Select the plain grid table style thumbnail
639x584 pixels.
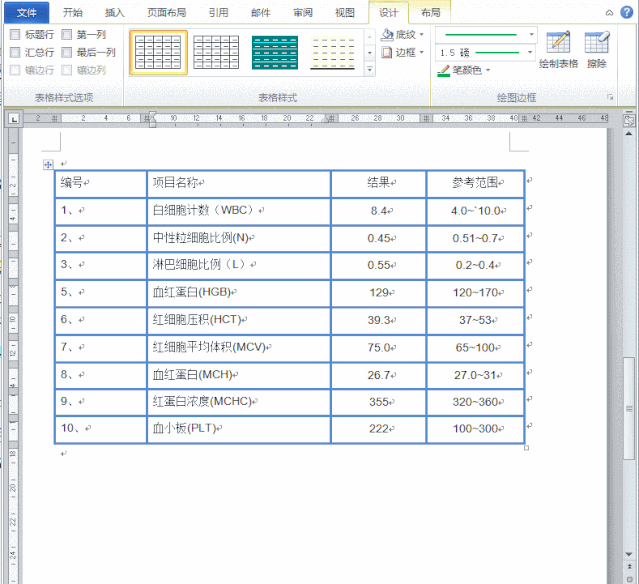(159, 53)
